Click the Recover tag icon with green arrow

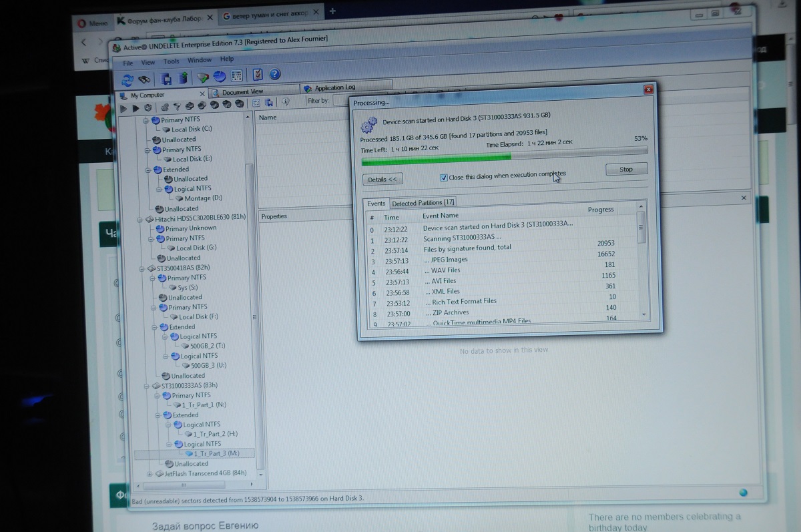click(203, 77)
